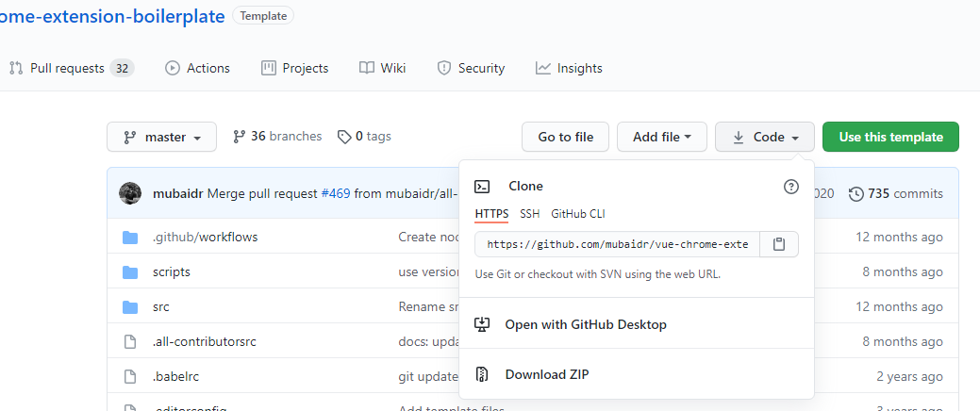Open the Security tab
980x411 pixels.
(471, 68)
